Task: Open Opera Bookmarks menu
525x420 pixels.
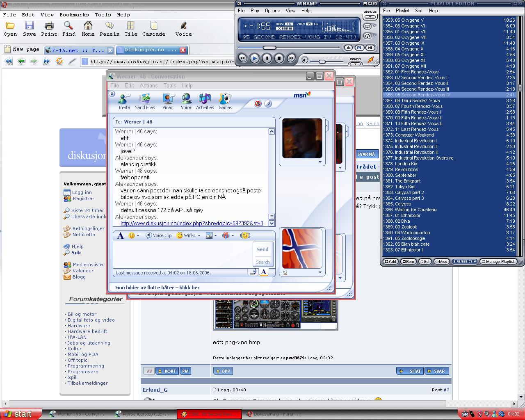Action: pos(74,14)
